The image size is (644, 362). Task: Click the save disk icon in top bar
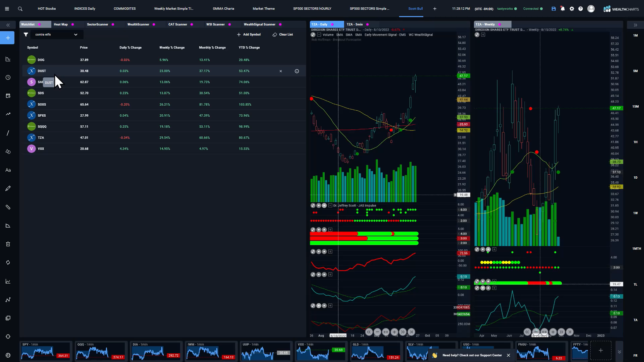[x=554, y=9]
